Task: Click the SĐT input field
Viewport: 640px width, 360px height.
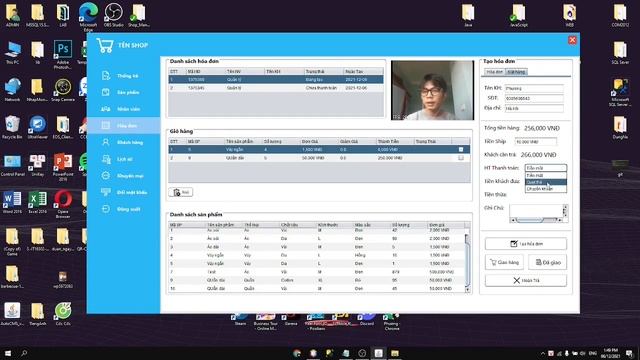Action: [x=534, y=98]
